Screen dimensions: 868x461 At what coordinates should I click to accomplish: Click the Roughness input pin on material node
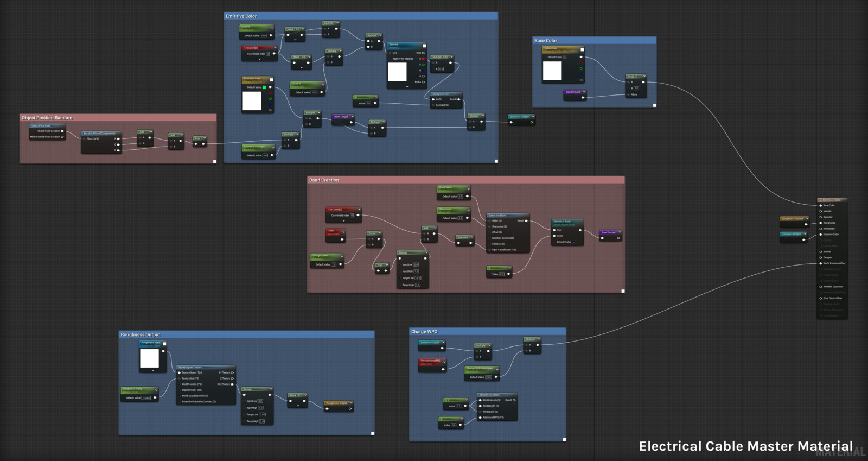tap(821, 223)
